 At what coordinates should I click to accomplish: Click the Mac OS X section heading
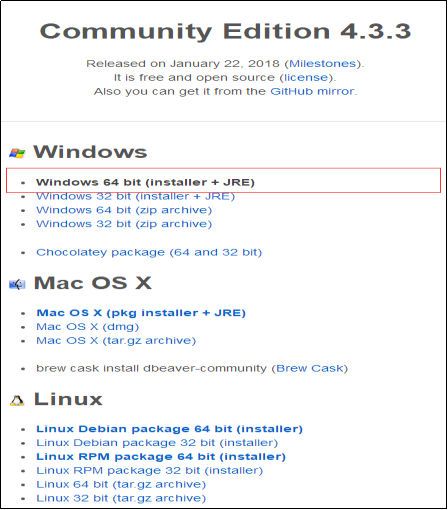click(93, 283)
